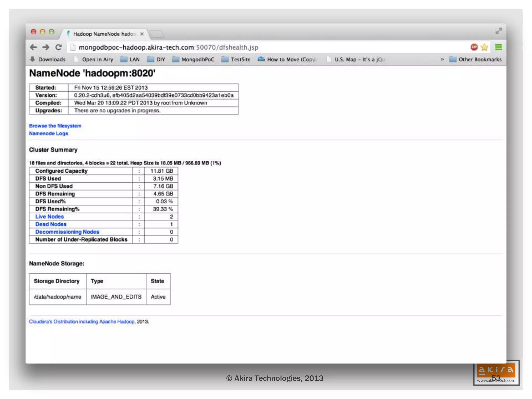Click the browser forward arrow

[46, 47]
